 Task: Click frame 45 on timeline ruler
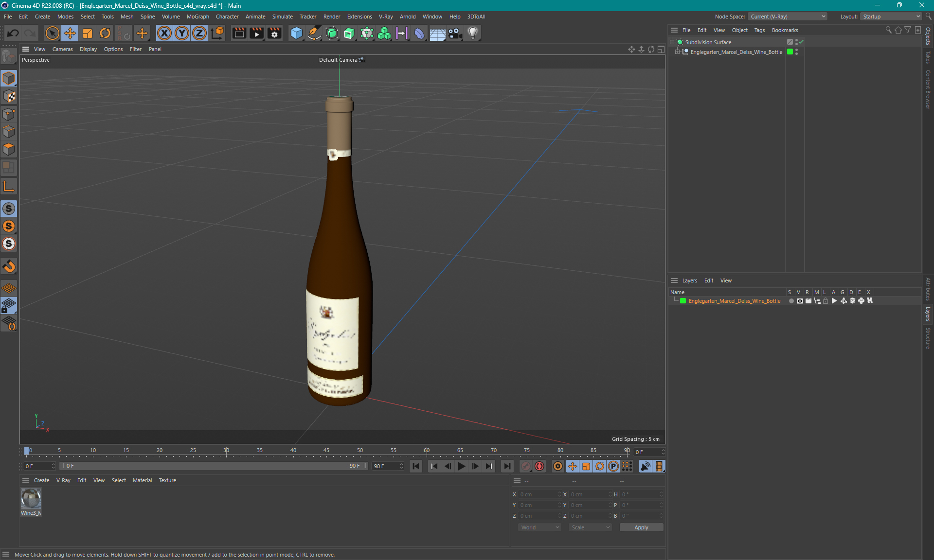click(326, 451)
